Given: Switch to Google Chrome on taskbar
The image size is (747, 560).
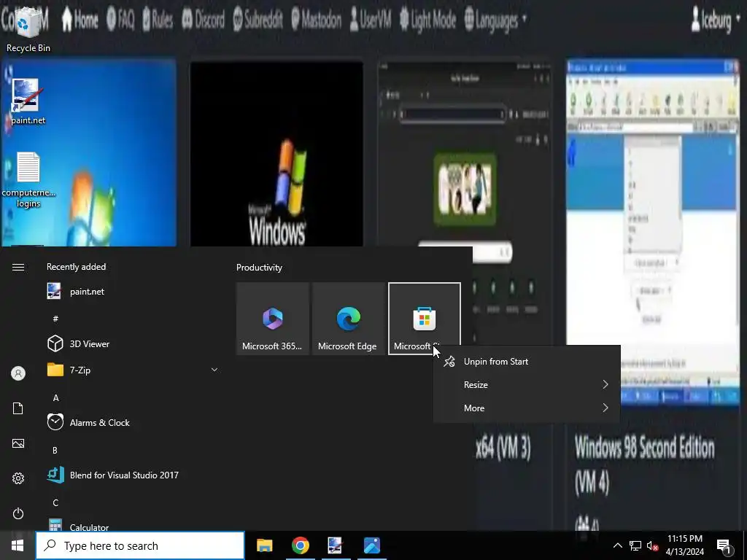Looking at the screenshot, I should pyautogui.click(x=300, y=545).
